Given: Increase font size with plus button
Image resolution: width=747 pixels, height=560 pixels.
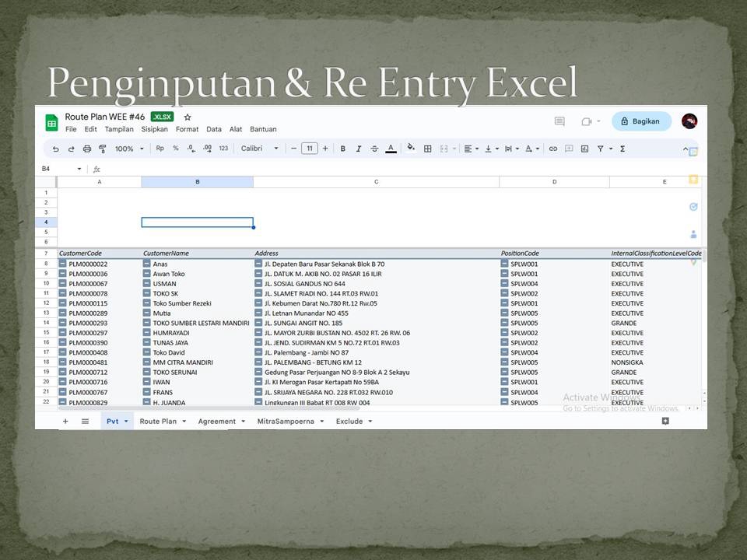Looking at the screenshot, I should click(325, 149).
